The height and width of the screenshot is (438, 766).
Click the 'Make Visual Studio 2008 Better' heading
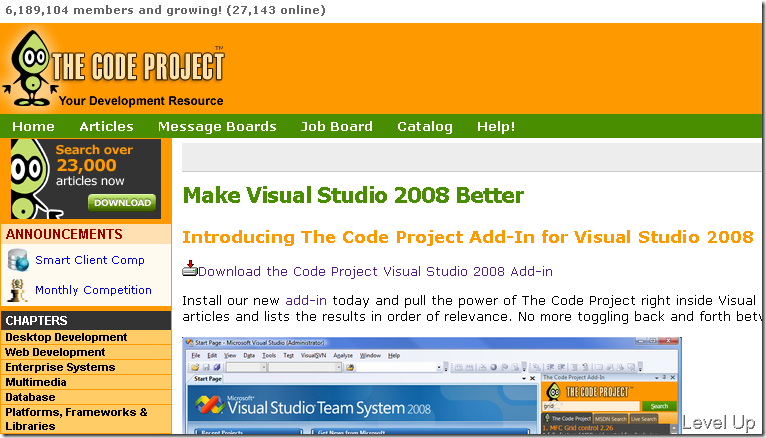[353, 195]
